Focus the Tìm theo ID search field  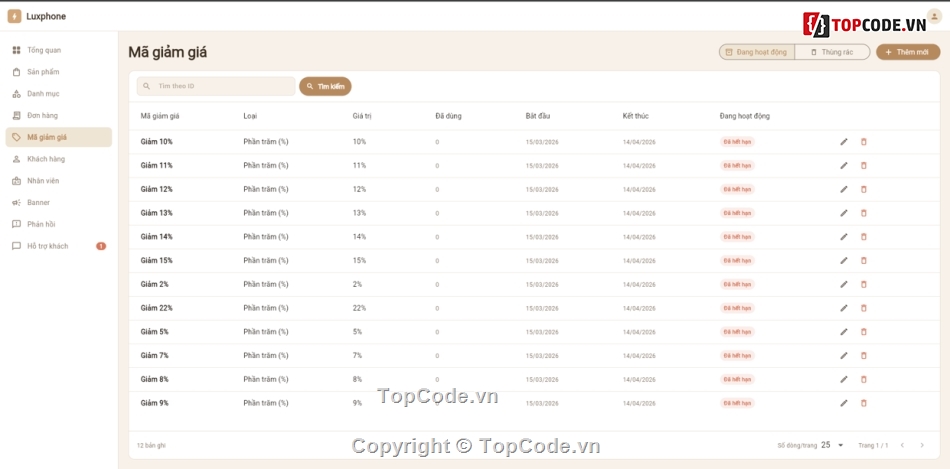tap(216, 86)
